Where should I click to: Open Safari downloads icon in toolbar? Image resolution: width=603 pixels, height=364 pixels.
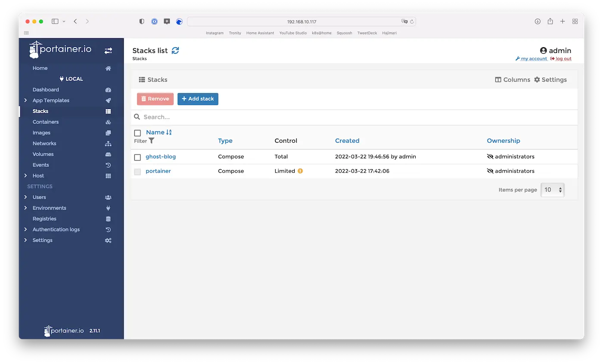click(x=538, y=22)
